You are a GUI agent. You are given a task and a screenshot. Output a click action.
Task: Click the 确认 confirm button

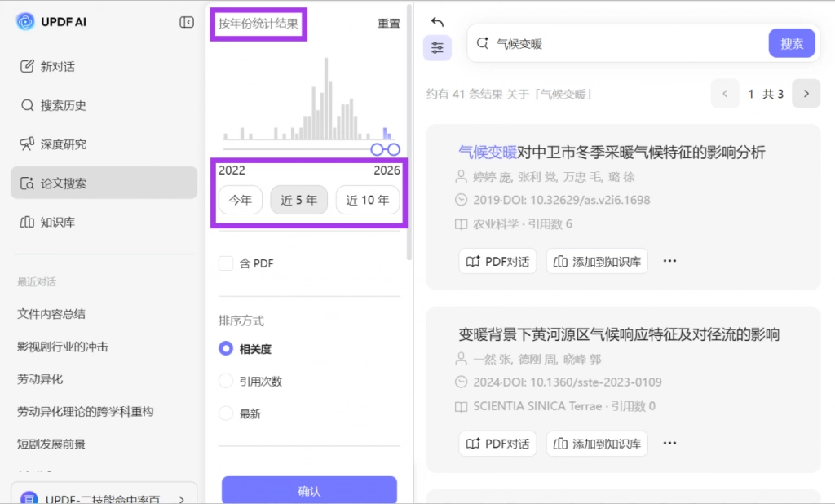pos(309,490)
